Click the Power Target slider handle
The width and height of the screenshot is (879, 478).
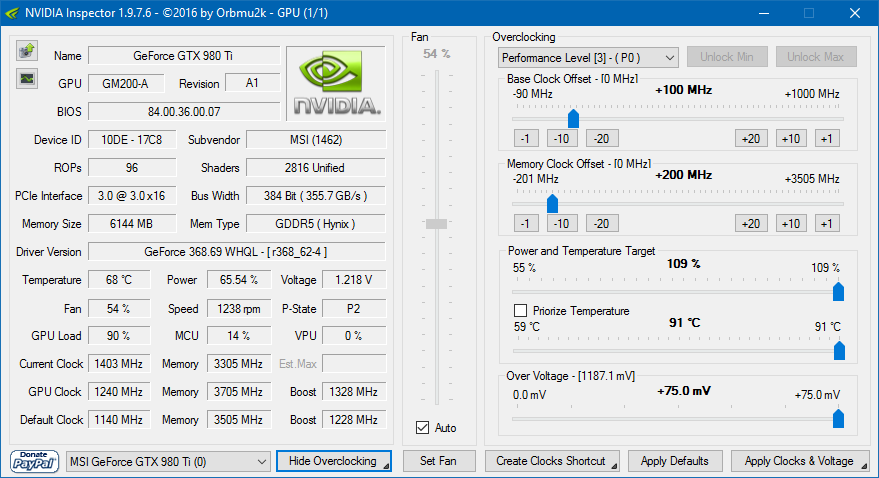(839, 291)
